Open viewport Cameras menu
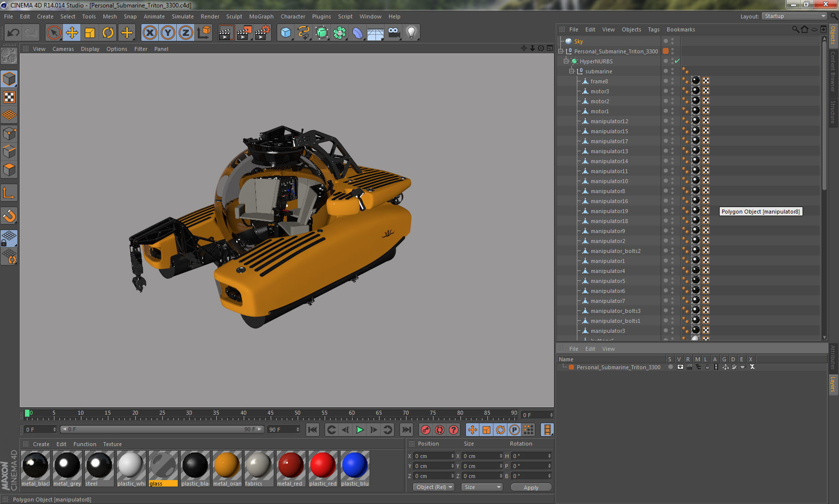The height and width of the screenshot is (504, 839). click(x=63, y=49)
